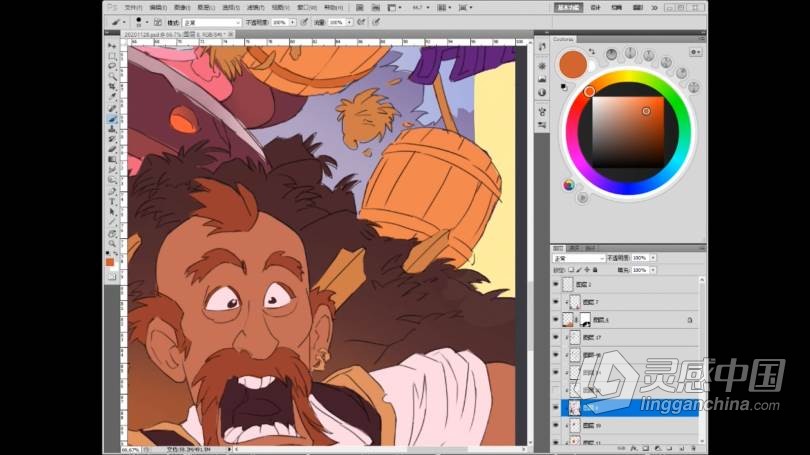Select the Zoom magnifier tool in toolbox
This screenshot has height=455, width=810.
coord(112,244)
